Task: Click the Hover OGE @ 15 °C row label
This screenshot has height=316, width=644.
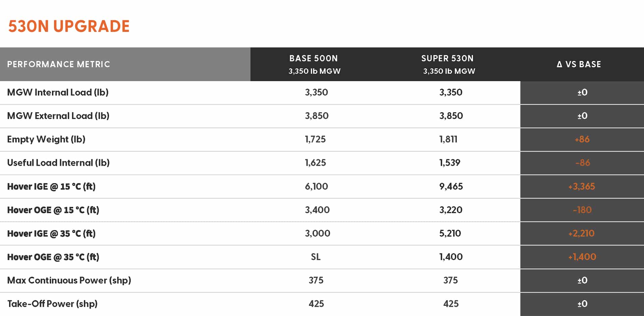Action: (x=53, y=210)
